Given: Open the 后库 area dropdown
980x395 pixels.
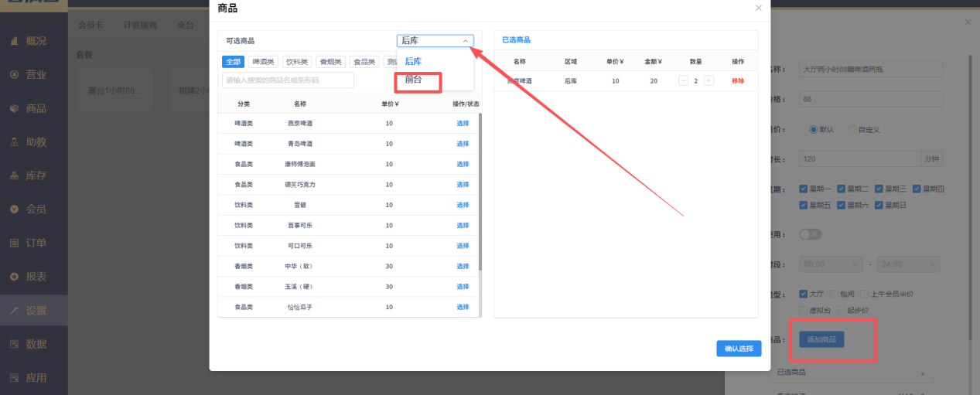Looking at the screenshot, I should [x=435, y=41].
